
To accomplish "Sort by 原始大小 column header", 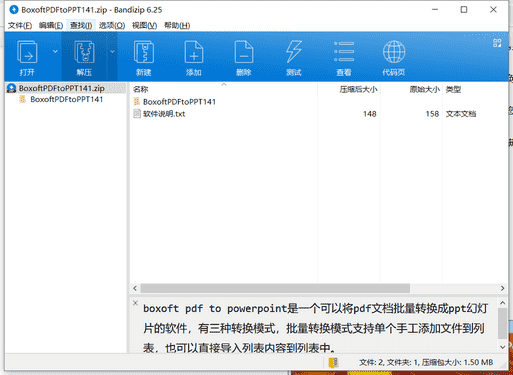I will 425,89.
